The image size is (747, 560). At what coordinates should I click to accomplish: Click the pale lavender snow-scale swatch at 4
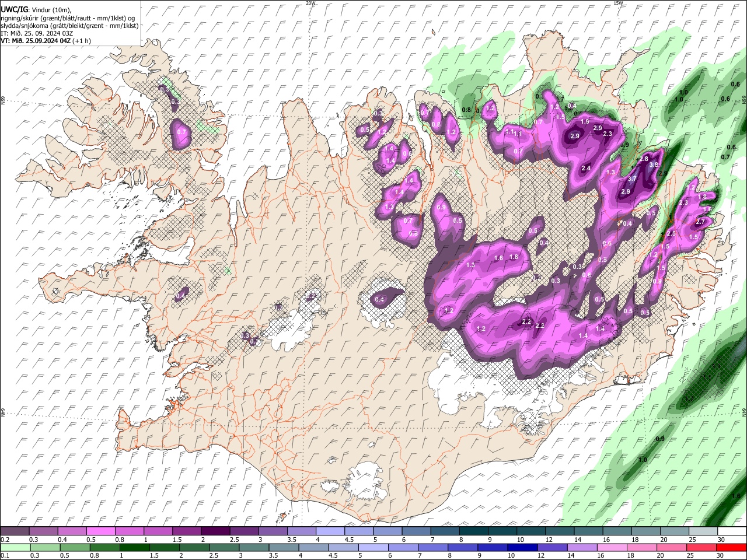tap(329, 531)
